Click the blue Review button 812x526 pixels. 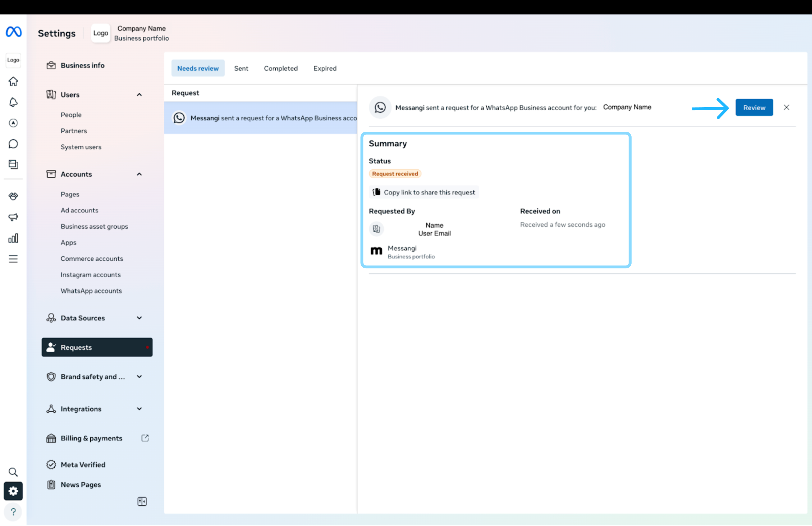(754, 108)
